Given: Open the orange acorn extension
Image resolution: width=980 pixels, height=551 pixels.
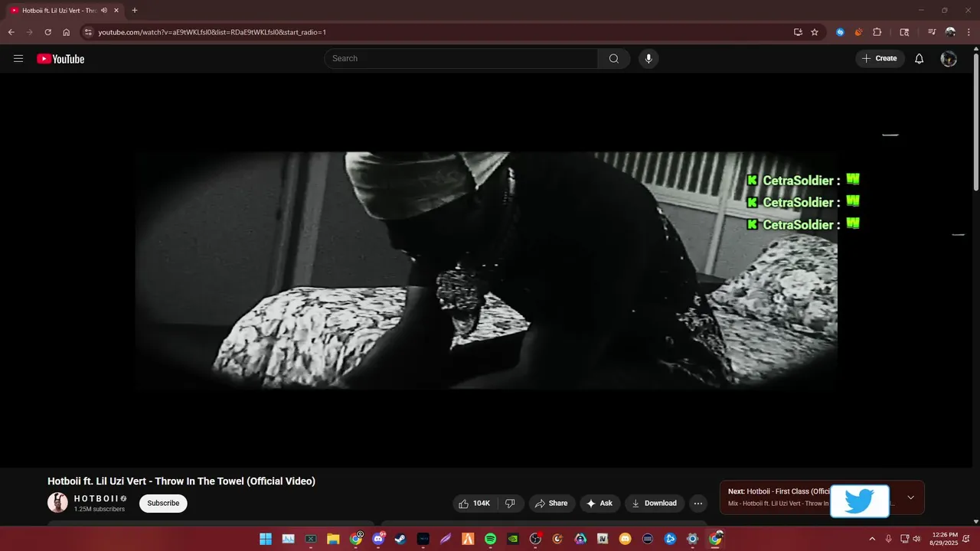Looking at the screenshot, I should pos(858,32).
